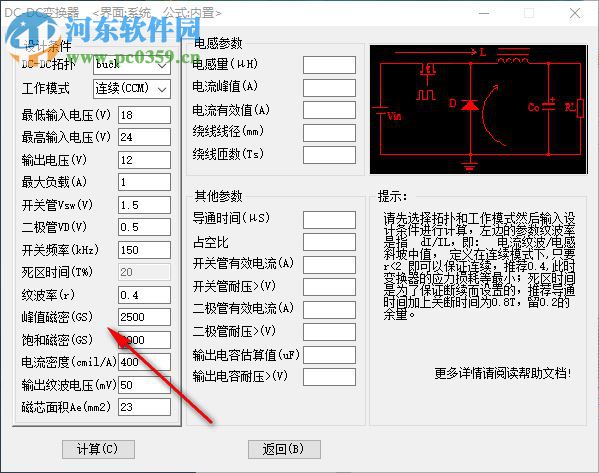This screenshot has width=599, height=473.
Task: Focus the 峰值磁密(GS) field showing 2500
Action: click(x=144, y=317)
